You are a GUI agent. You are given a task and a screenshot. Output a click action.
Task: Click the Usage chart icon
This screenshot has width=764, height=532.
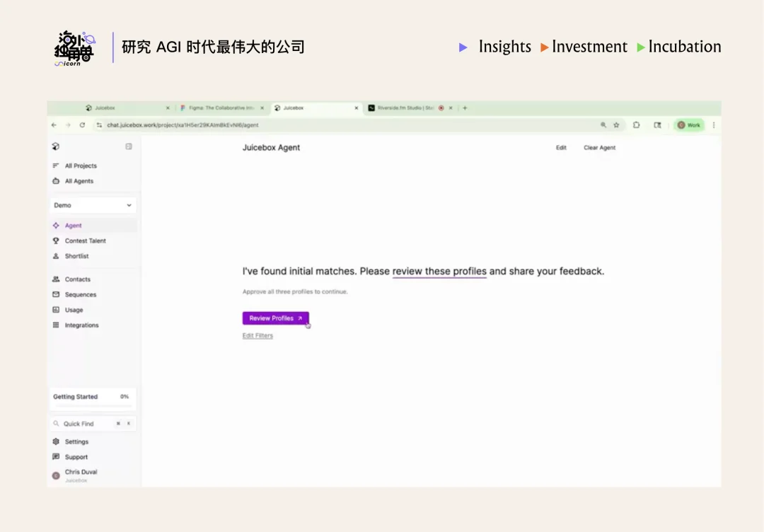click(56, 310)
